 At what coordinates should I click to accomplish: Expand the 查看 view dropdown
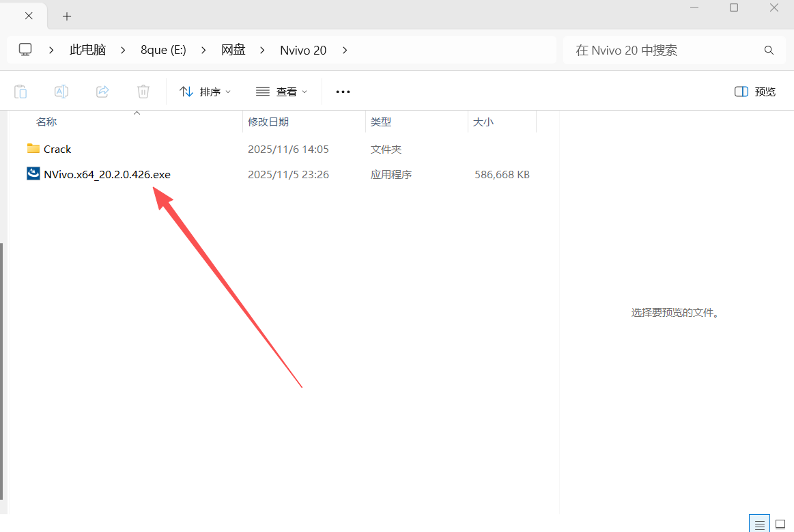281,92
